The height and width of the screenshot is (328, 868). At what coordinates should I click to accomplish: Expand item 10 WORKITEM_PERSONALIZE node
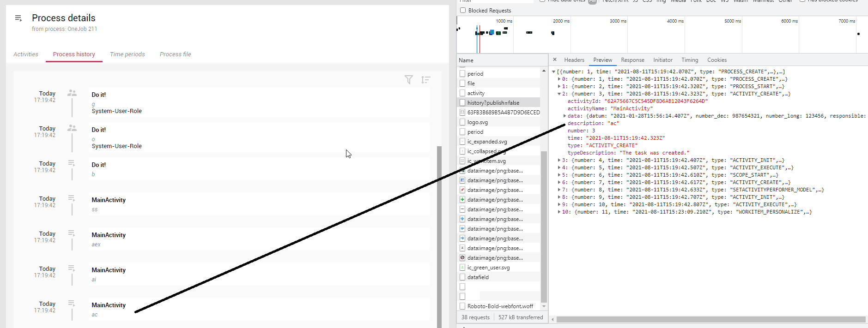(559, 212)
